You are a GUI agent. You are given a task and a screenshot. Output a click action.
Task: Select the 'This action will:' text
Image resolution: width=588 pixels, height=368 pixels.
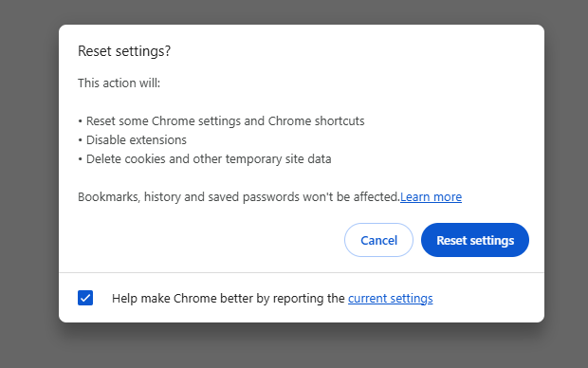119,83
